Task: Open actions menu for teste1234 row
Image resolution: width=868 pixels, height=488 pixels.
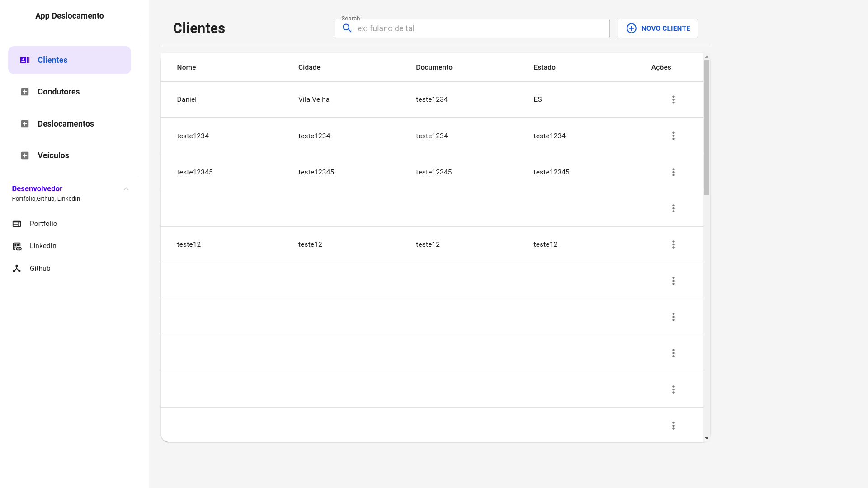Action: point(673,136)
